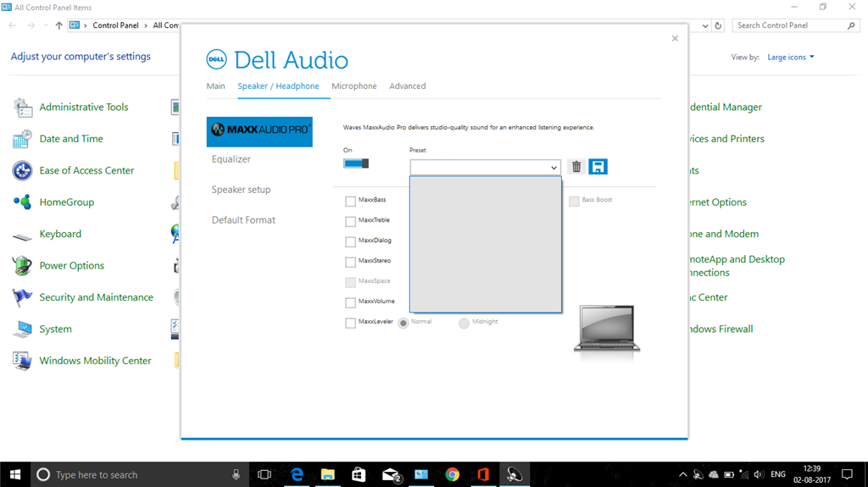The height and width of the screenshot is (487, 868).
Task: Open Google Chrome from taskbar
Action: tap(453, 474)
